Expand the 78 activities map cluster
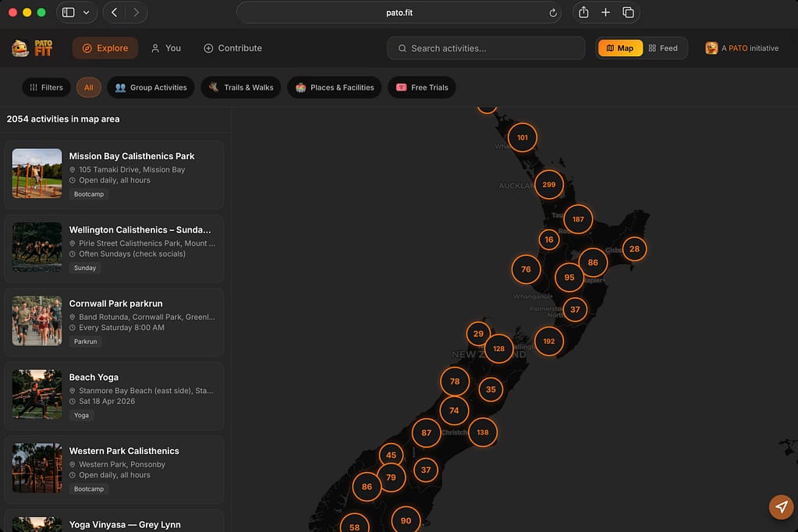The height and width of the screenshot is (532, 798). point(455,381)
